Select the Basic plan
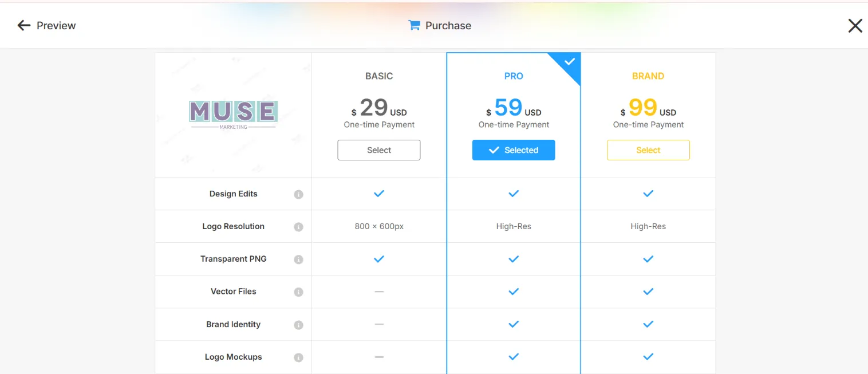 click(x=379, y=150)
